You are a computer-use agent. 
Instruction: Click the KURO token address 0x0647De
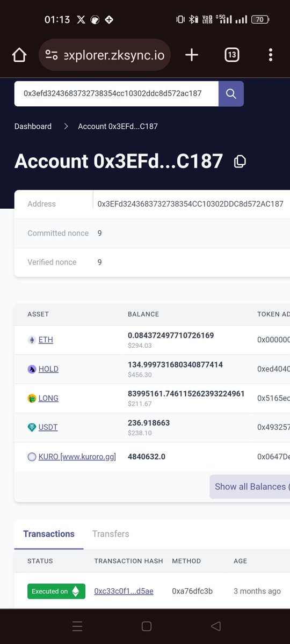pos(273,457)
